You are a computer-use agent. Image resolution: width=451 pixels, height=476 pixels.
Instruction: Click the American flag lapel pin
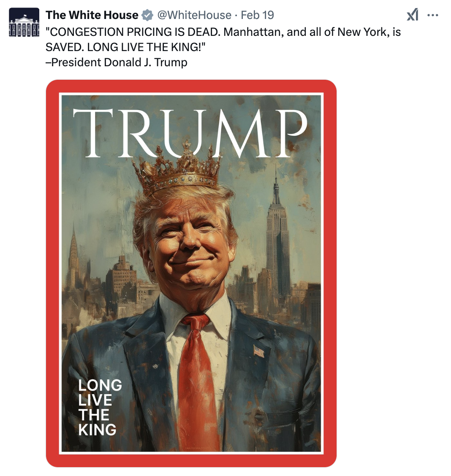259,352
